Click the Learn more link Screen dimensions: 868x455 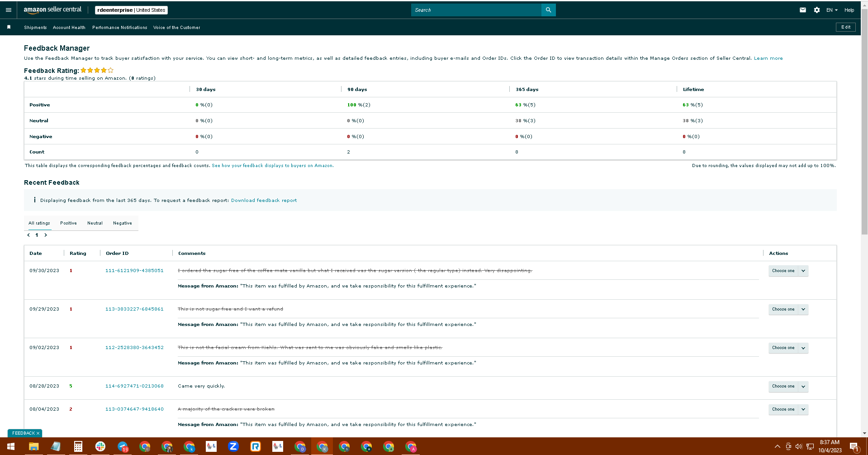[768, 58]
